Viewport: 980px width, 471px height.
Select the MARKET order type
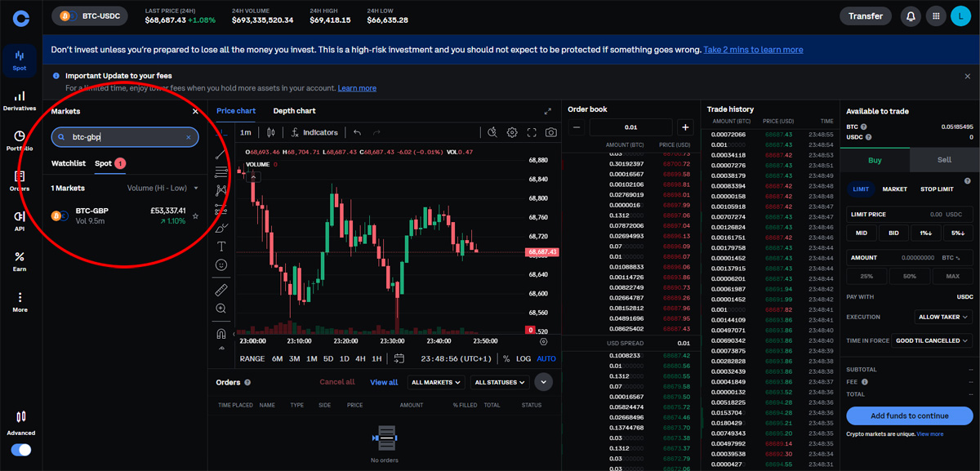click(894, 189)
